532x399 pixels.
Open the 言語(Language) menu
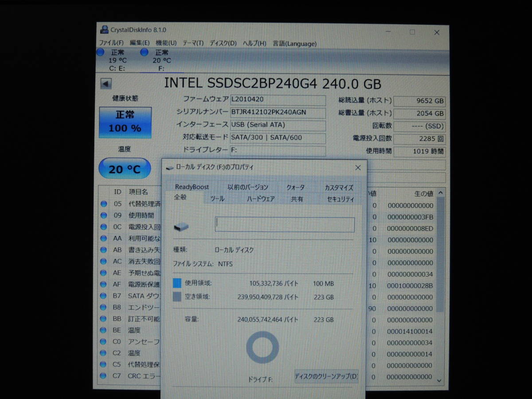(x=295, y=43)
